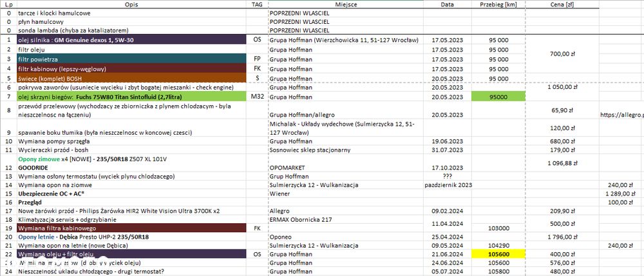Click the 'tarcze i klocki hamulcowe' cell
Screen dimensions: 644x276
coord(131,13)
